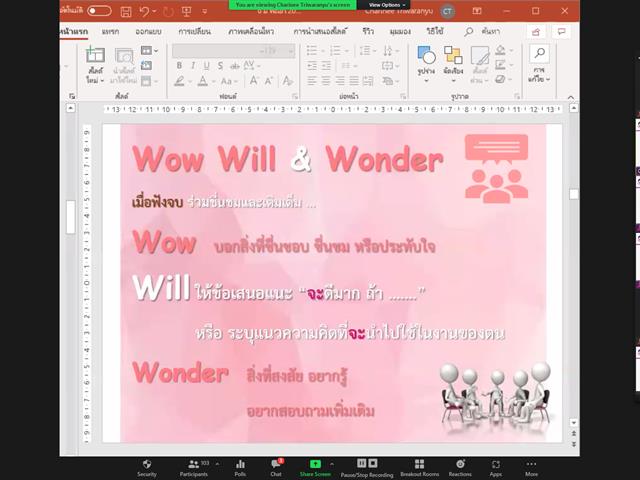The height and width of the screenshot is (480, 640).
Task: Switch to the Slide Show ribbon tab
Action: click(320, 31)
